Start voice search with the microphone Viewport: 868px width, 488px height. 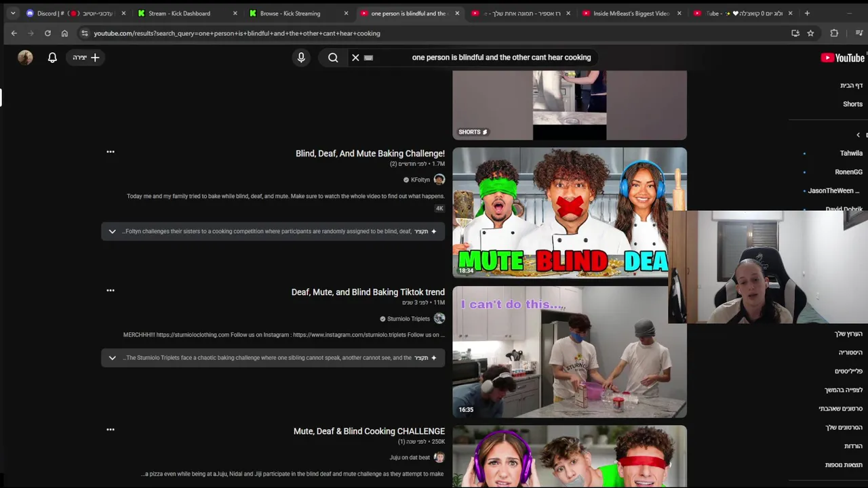point(301,58)
